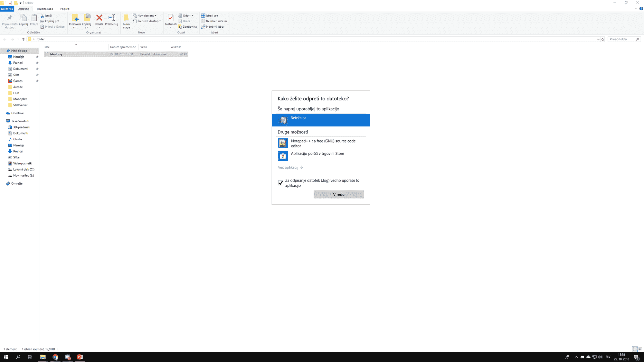Open address bar history dropdown arrow
This screenshot has width=644, height=362.
598,39
